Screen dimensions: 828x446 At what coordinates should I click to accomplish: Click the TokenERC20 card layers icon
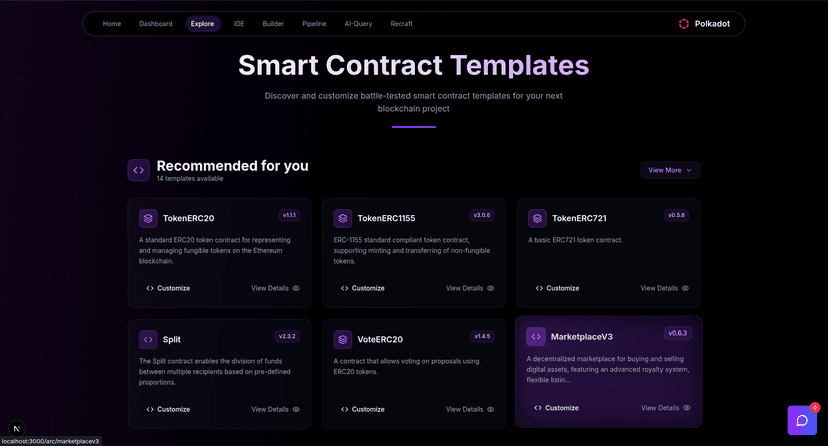[x=148, y=218]
